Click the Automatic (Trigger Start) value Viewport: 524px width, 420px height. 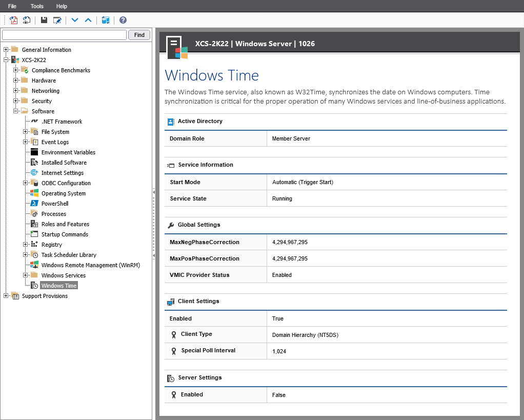[x=303, y=182]
